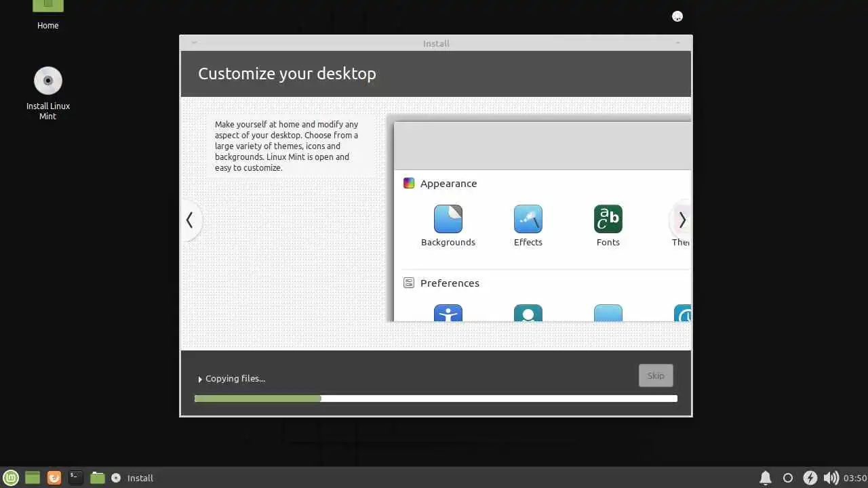Launch the Install Linux Mint desktop icon
This screenshot has width=868, height=488.
(x=48, y=94)
